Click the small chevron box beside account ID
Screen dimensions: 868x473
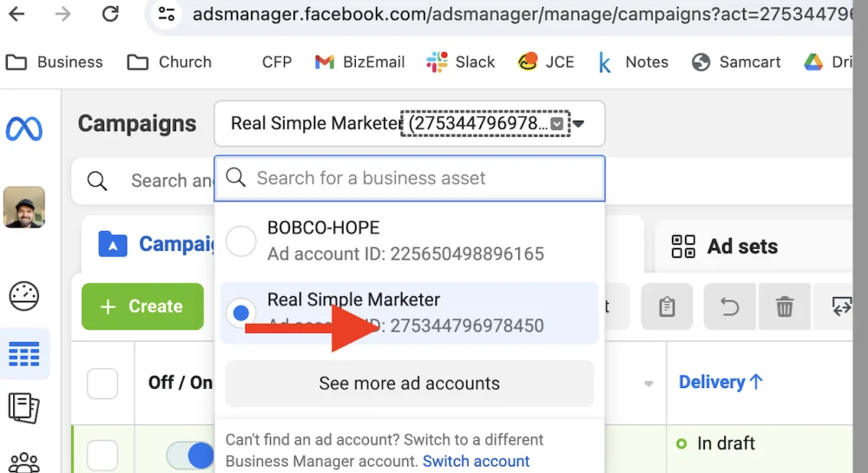pos(557,124)
